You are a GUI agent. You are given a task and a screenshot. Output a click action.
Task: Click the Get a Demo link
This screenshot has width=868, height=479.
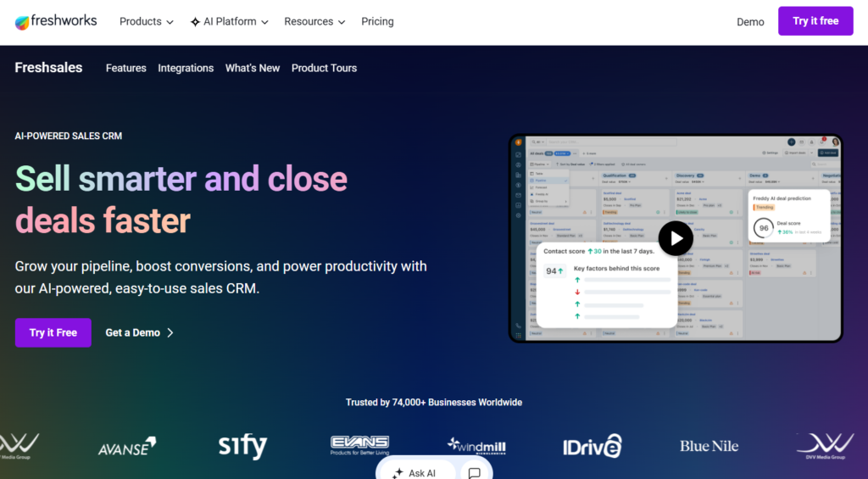140,333
